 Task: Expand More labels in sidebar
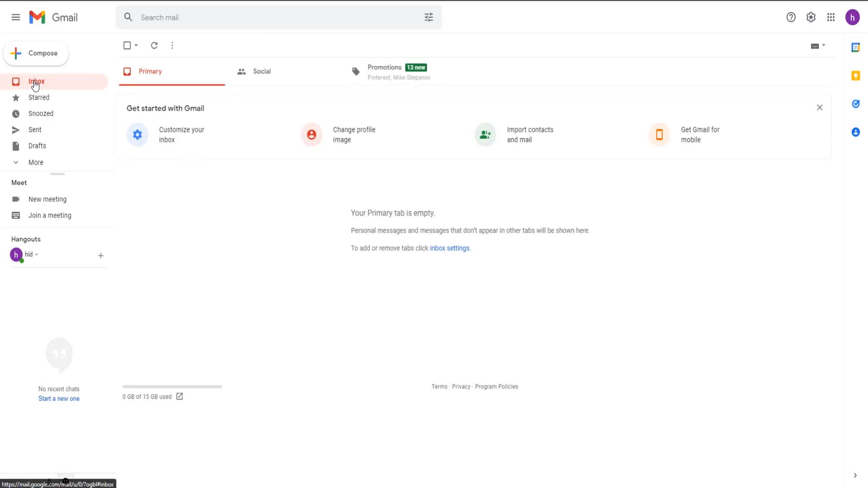(x=36, y=162)
